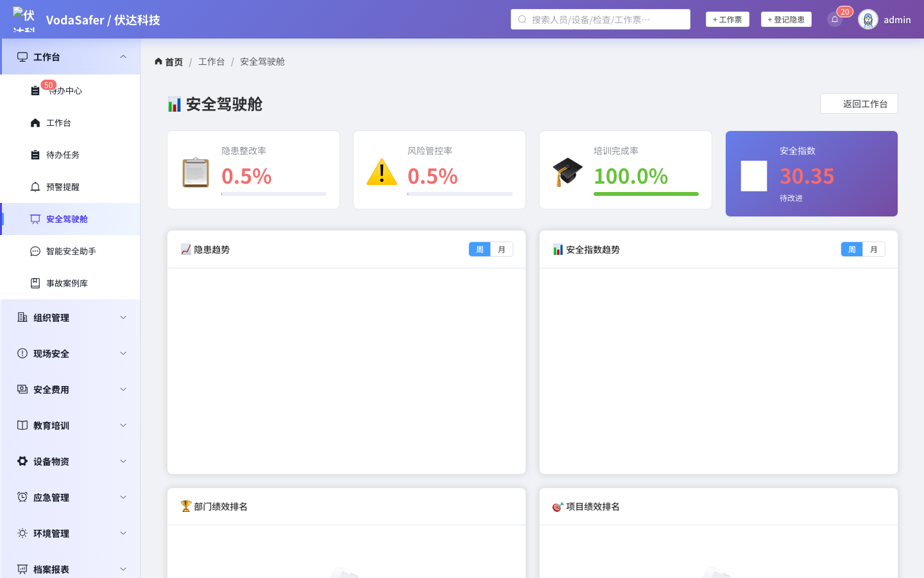This screenshot has width=924, height=578.
Task: Expand the 安全费用 menu chevron
Action: click(123, 389)
